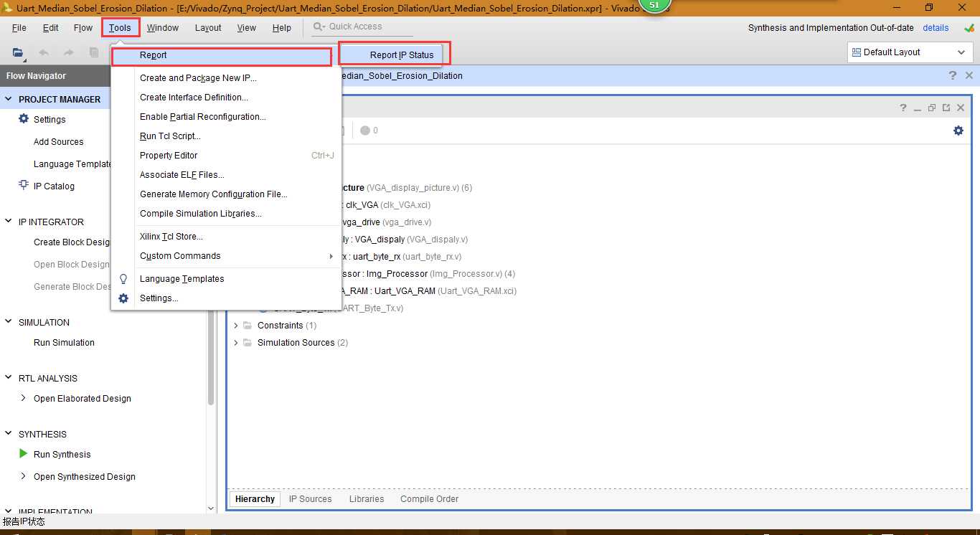Expand the Constraints tree node

click(x=236, y=326)
